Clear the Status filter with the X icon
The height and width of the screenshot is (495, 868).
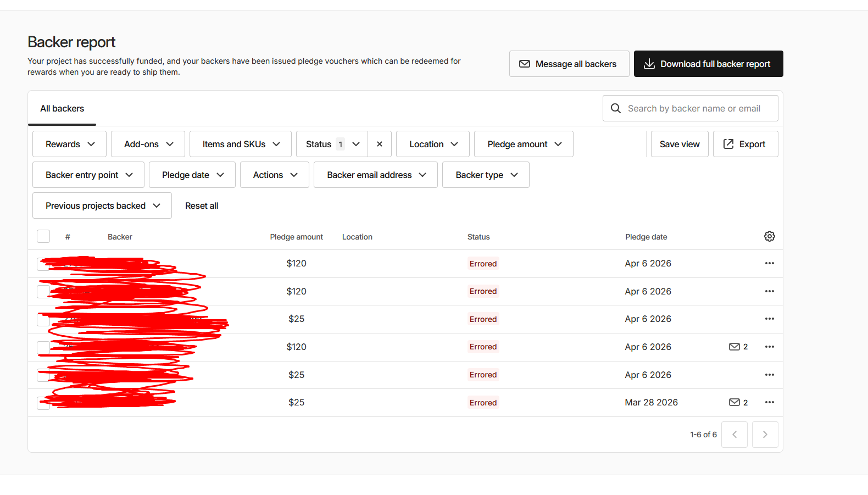(379, 144)
